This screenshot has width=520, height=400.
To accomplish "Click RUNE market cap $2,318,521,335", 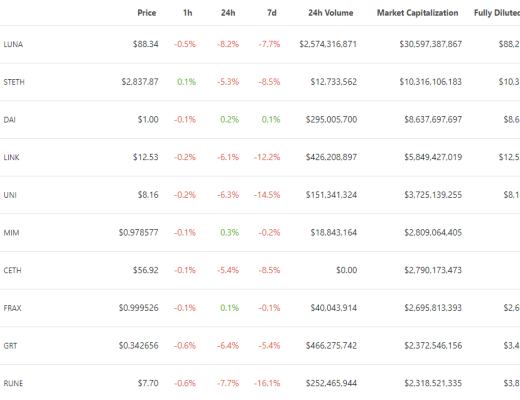I will coord(433,383).
